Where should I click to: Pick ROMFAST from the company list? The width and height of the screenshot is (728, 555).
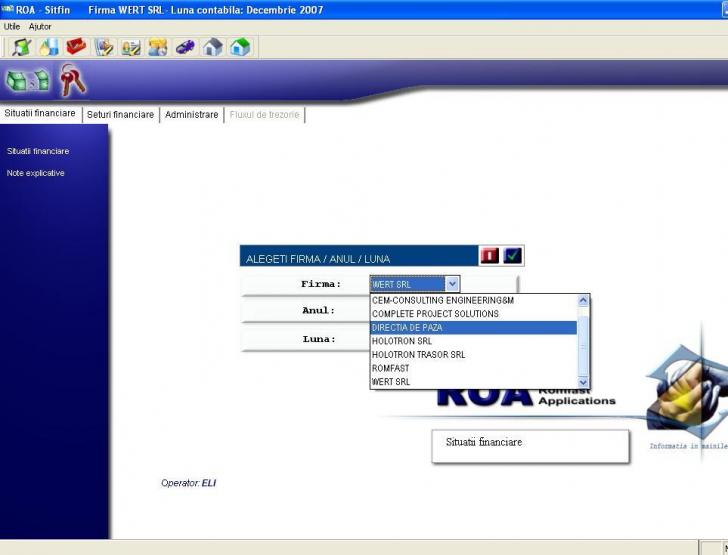(x=474, y=368)
